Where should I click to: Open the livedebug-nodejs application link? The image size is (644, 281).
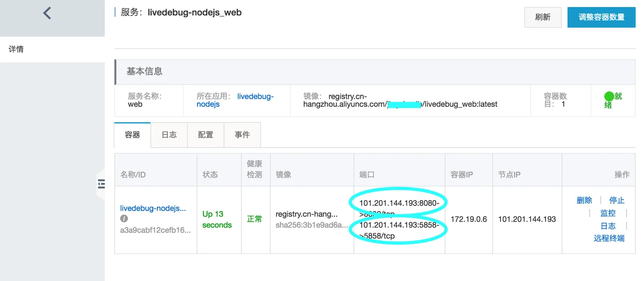(x=255, y=97)
